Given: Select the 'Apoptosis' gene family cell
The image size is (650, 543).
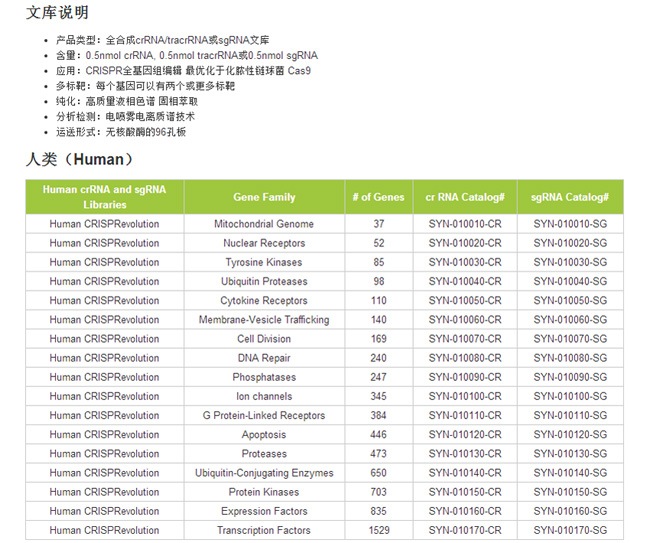Looking at the screenshot, I should click(264, 435).
